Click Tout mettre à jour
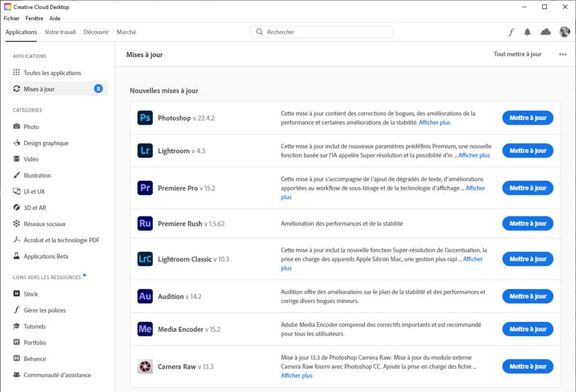The height and width of the screenshot is (392, 576). tap(517, 54)
